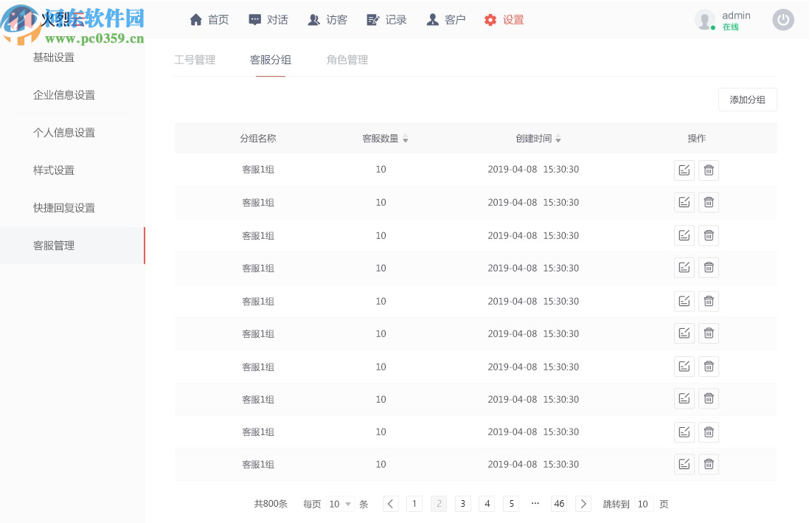Focus the 跳转到 page number field

click(x=643, y=504)
